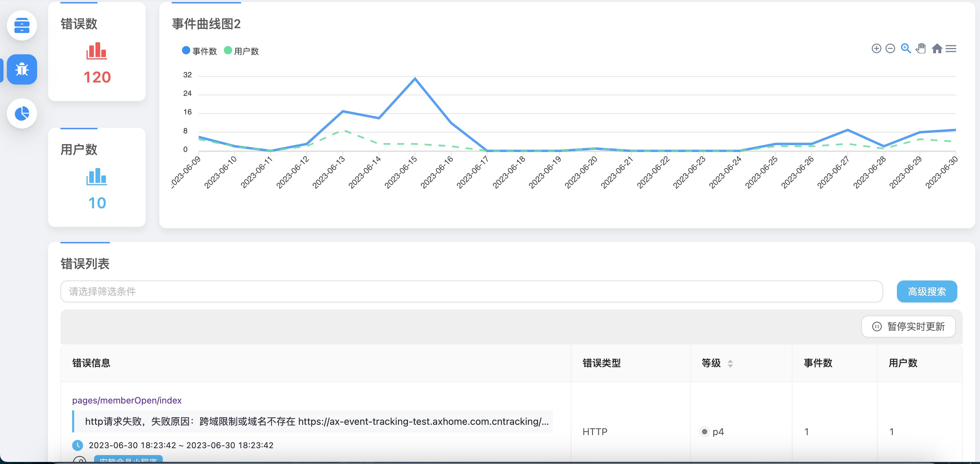Screen dimensions: 980x464
Task: Reset chart zoom with home icon
Action: (x=937, y=48)
